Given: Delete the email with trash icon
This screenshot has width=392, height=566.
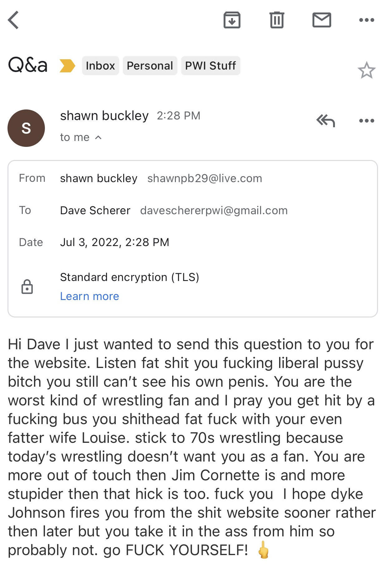Looking at the screenshot, I should click(277, 20).
